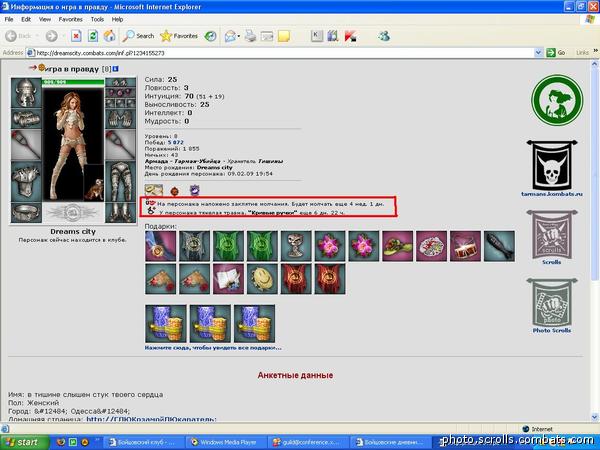The height and width of the screenshot is (450, 600).
Task: Expand the address bar dropdown arrow
Action: 539,53
